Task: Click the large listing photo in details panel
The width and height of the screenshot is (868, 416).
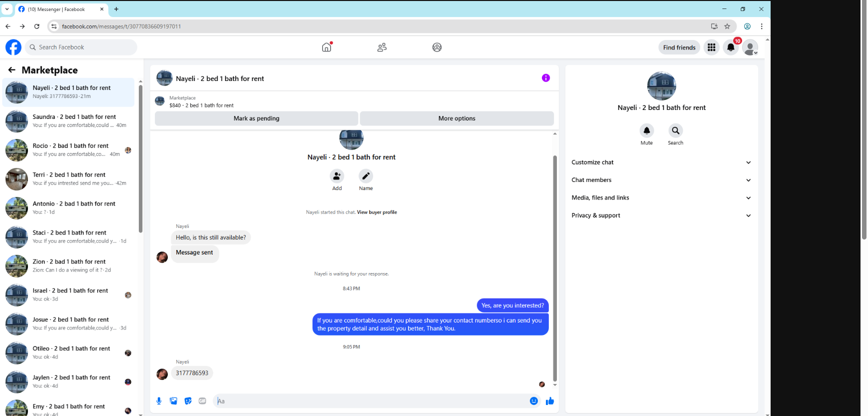Action: (x=661, y=86)
